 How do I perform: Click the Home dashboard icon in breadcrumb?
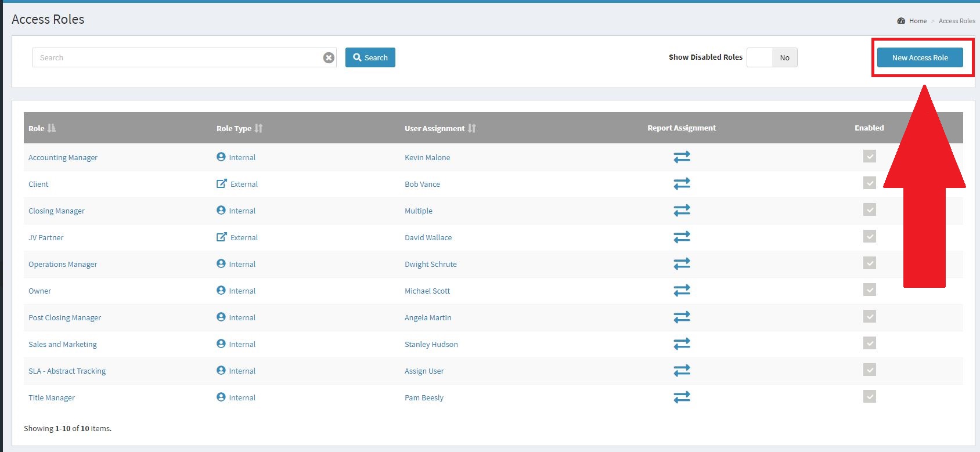901,21
